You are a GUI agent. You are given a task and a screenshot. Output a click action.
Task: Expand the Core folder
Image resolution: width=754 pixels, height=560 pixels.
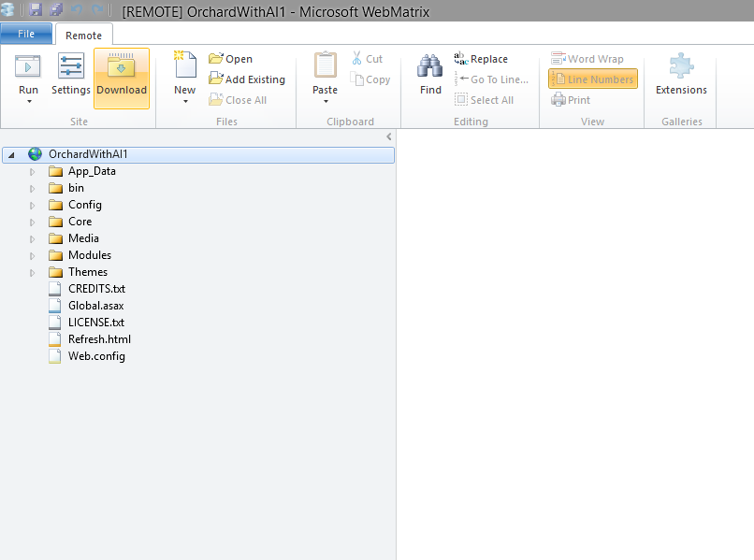[32, 223]
